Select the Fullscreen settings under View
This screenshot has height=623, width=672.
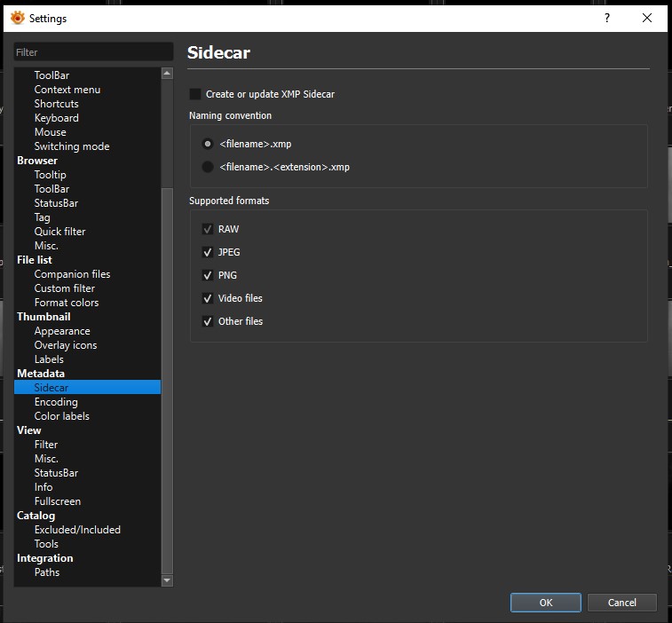[x=58, y=501]
